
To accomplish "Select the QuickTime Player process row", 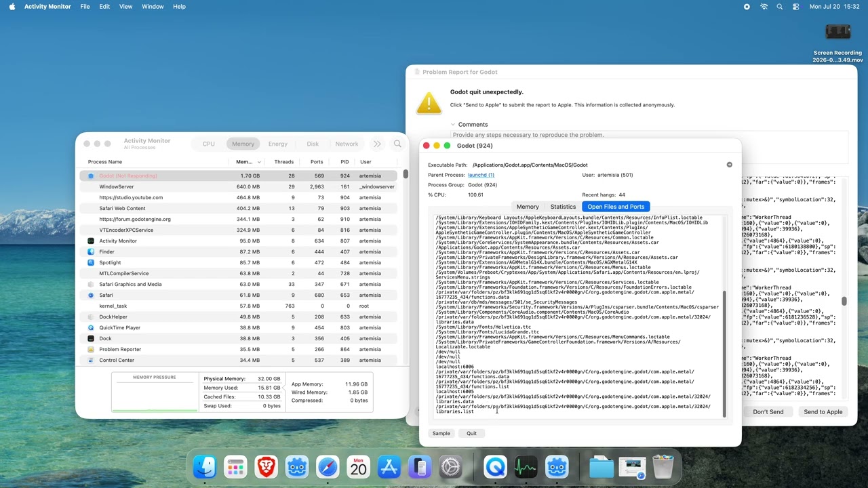I will click(x=239, y=327).
